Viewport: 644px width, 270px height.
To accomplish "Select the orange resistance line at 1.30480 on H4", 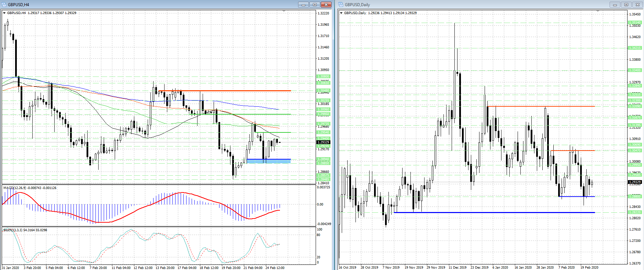I will pos(225,91).
